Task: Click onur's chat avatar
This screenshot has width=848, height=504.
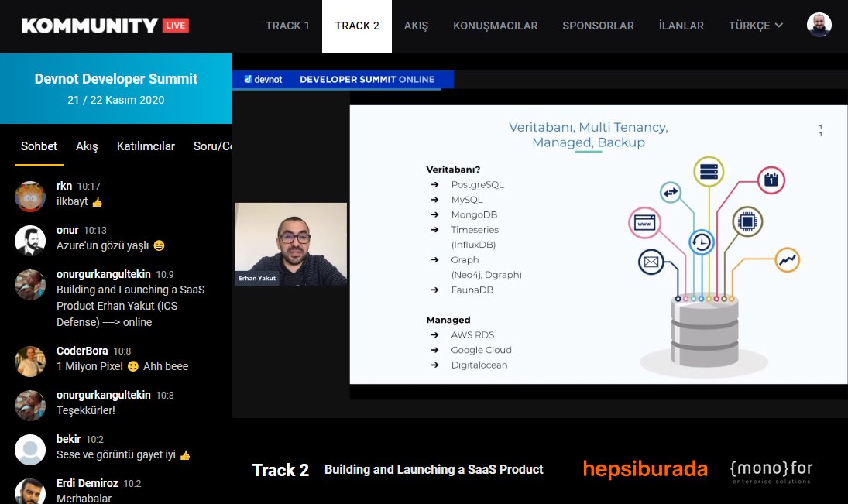Action: coord(29,240)
